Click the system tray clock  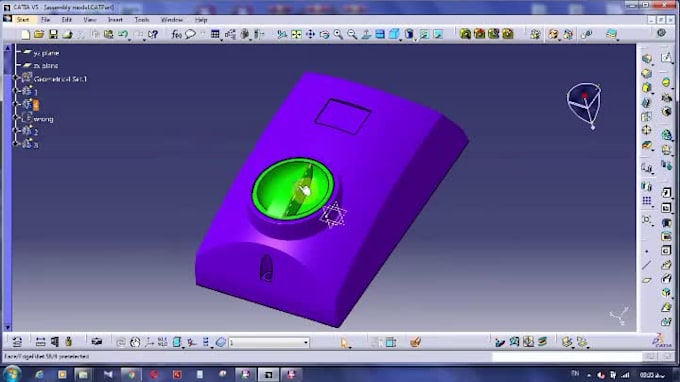pos(652,375)
